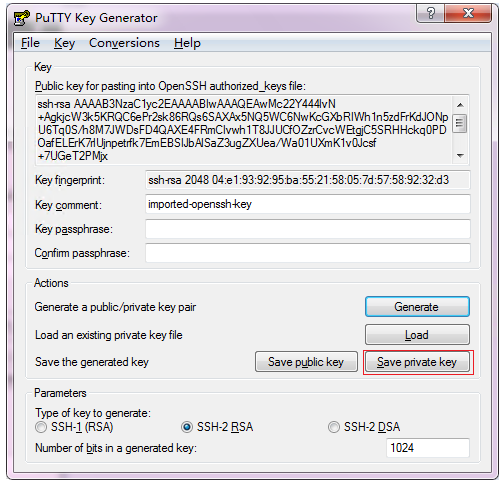Click the Key comment input field
This screenshot has width=500, height=480.
tap(308, 204)
